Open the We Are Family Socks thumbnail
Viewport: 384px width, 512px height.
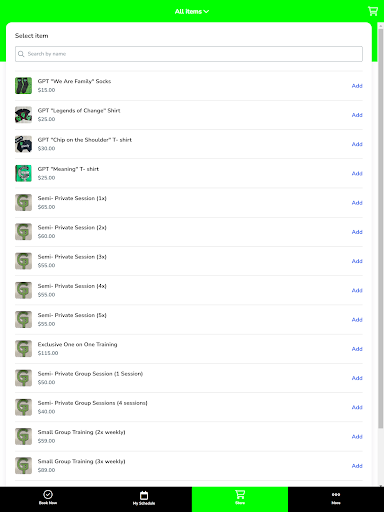click(x=23, y=86)
